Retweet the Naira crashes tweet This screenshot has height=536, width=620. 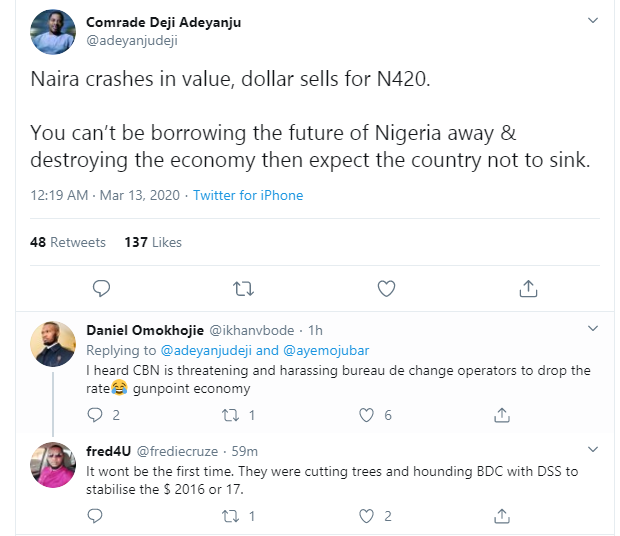[243, 289]
